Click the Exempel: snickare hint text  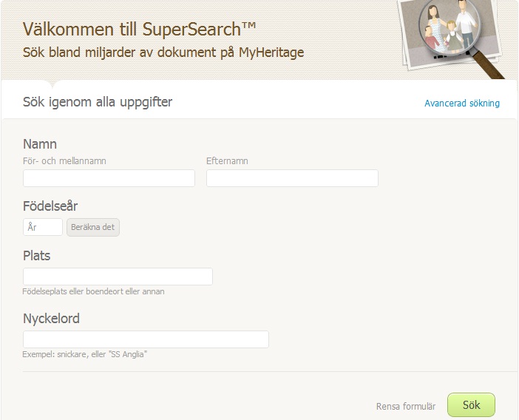coord(85,354)
